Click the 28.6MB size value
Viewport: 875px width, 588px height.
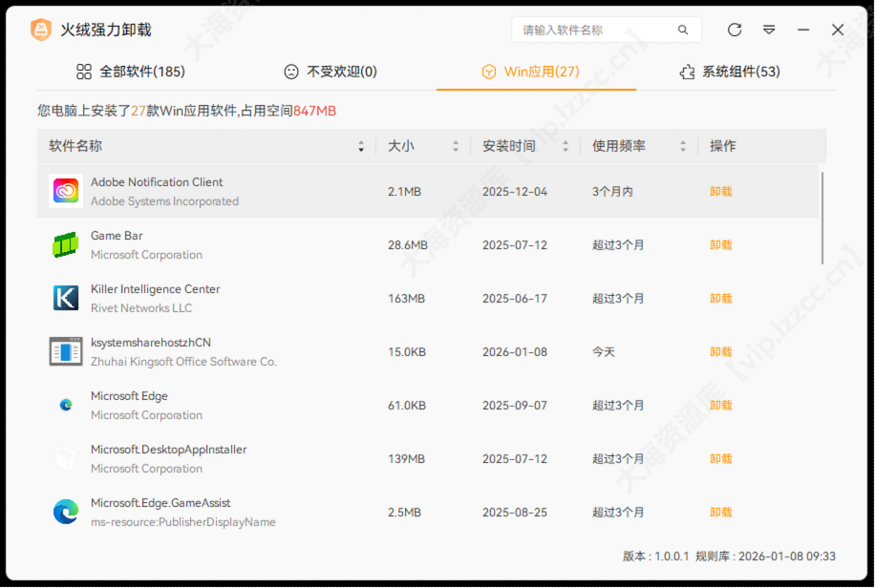pos(408,245)
